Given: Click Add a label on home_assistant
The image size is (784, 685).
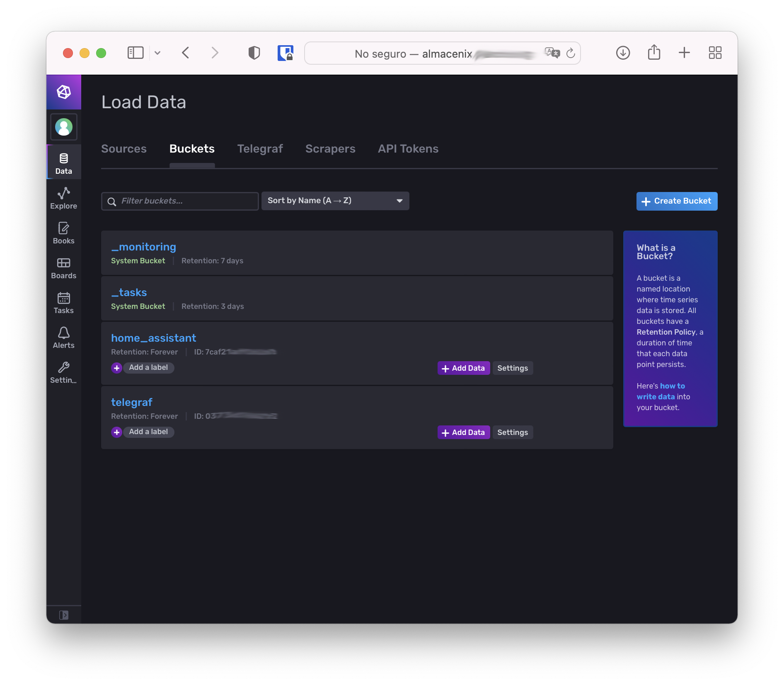Looking at the screenshot, I should pyautogui.click(x=148, y=367).
